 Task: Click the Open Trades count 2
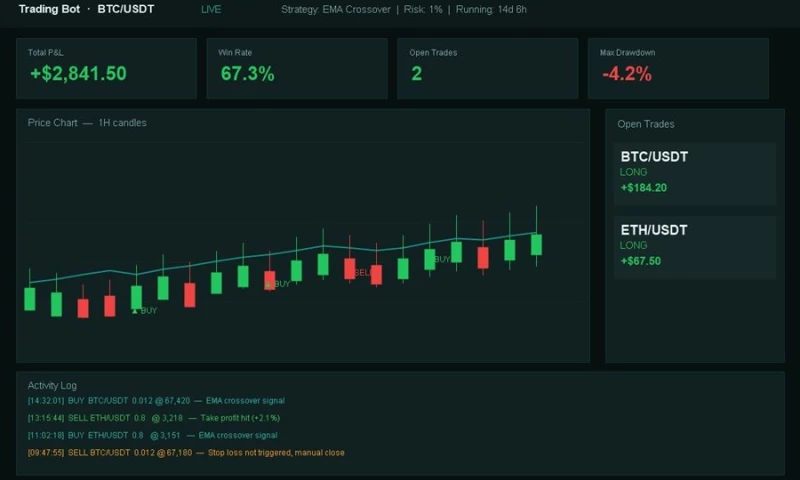coord(416,74)
